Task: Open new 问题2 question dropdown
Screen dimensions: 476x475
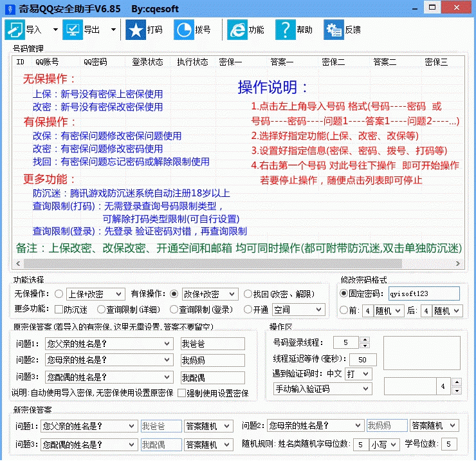Action: pos(315,425)
